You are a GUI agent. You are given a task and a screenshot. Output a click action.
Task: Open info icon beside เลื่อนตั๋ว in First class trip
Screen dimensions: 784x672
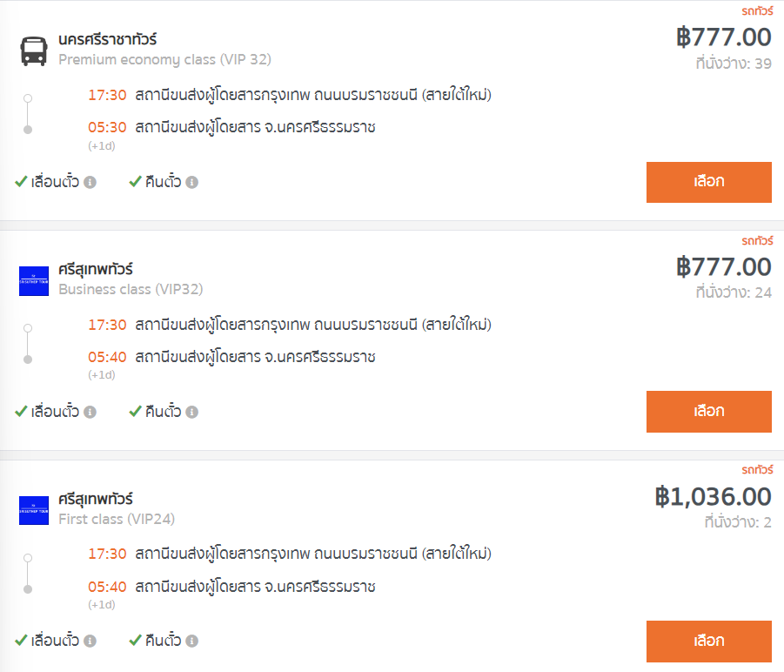90,641
